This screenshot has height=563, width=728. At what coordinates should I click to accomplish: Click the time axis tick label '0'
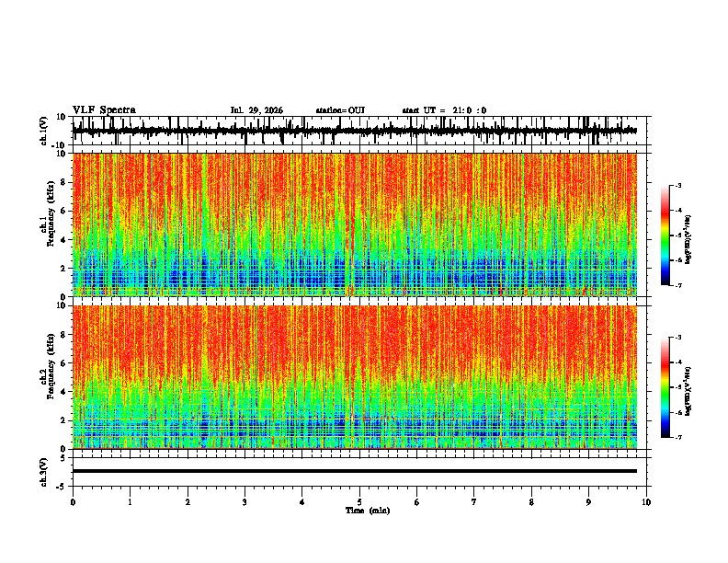(73, 502)
